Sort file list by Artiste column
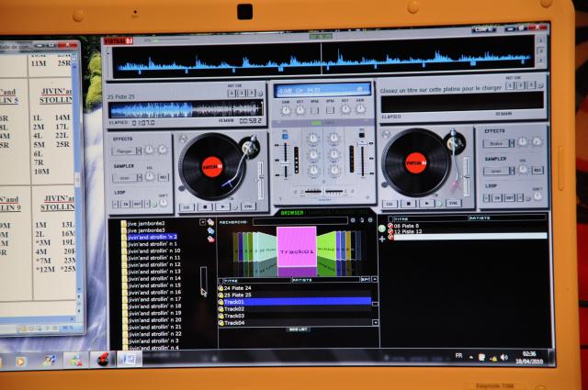 pos(326,280)
